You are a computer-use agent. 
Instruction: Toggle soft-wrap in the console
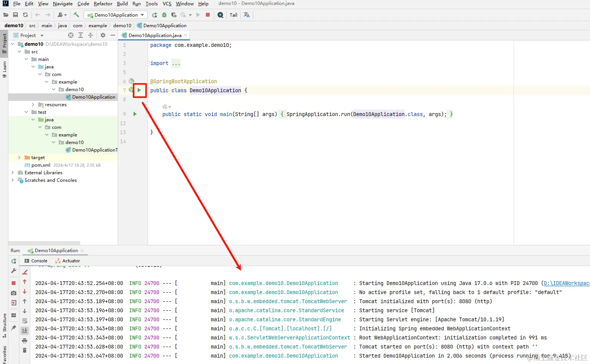click(x=25, y=321)
